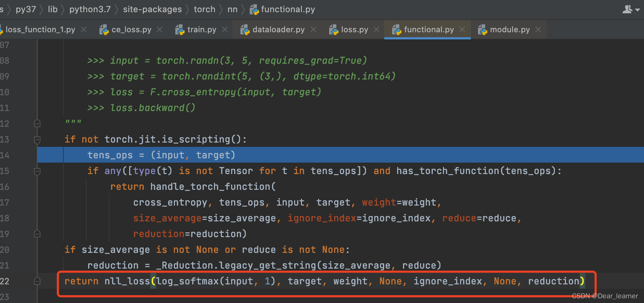Screen dimensions: 644x303
Task: Open torch in the breadcrumb path
Action: [x=205, y=9]
